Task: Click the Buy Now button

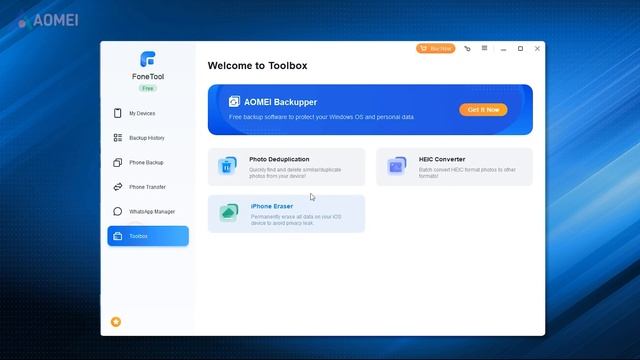Action: 436,49
